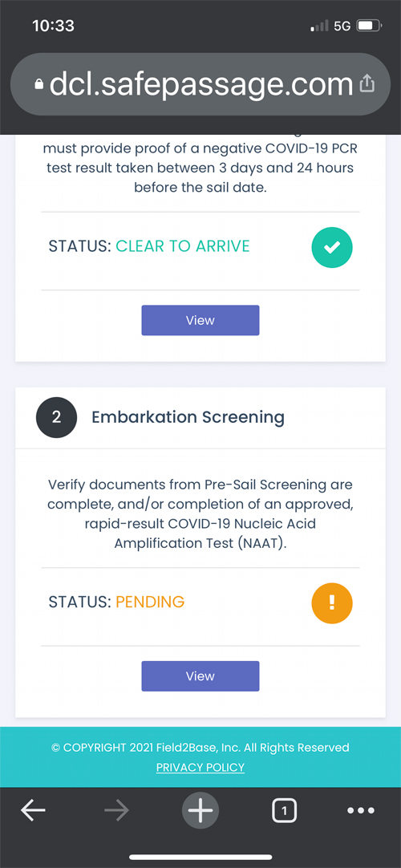The width and height of the screenshot is (401, 868).
Task: Tap the iOS home indicator bar
Action: (200, 858)
